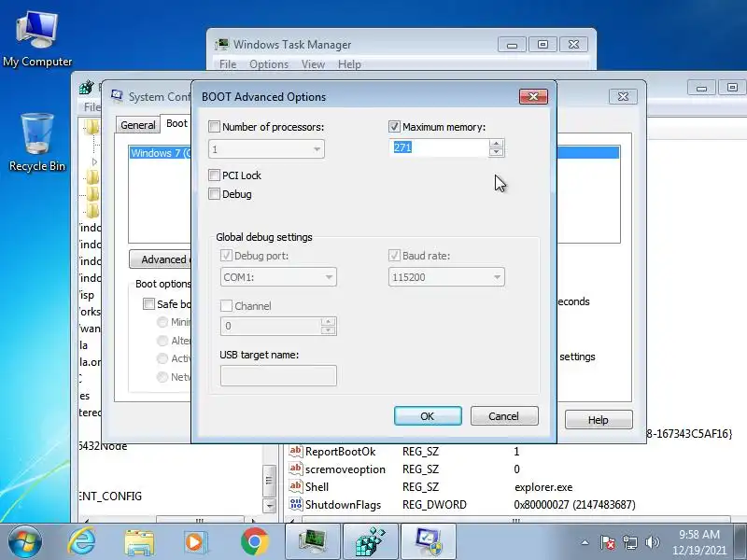Switch to Task Manager taskbar button
Viewport: 747px width, 560px height.
313,542
